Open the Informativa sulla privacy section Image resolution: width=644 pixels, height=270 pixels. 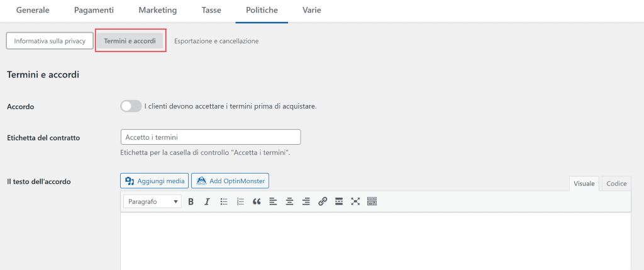(x=50, y=41)
